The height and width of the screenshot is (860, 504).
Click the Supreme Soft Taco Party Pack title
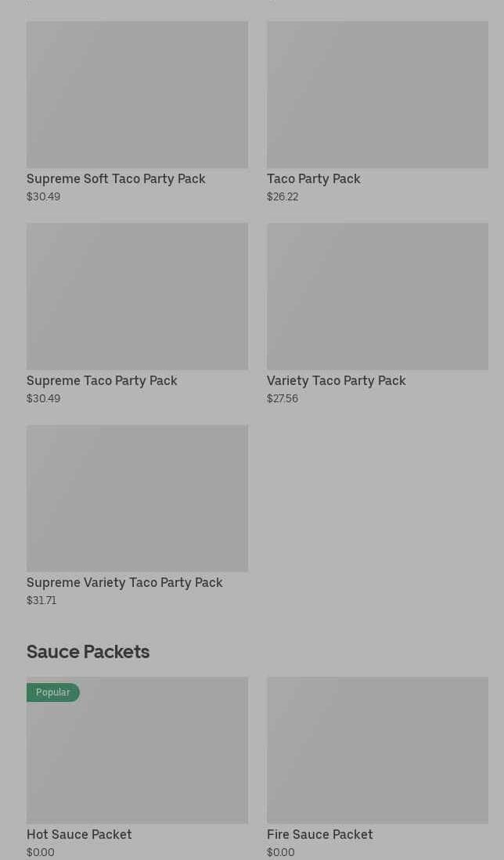click(x=116, y=179)
